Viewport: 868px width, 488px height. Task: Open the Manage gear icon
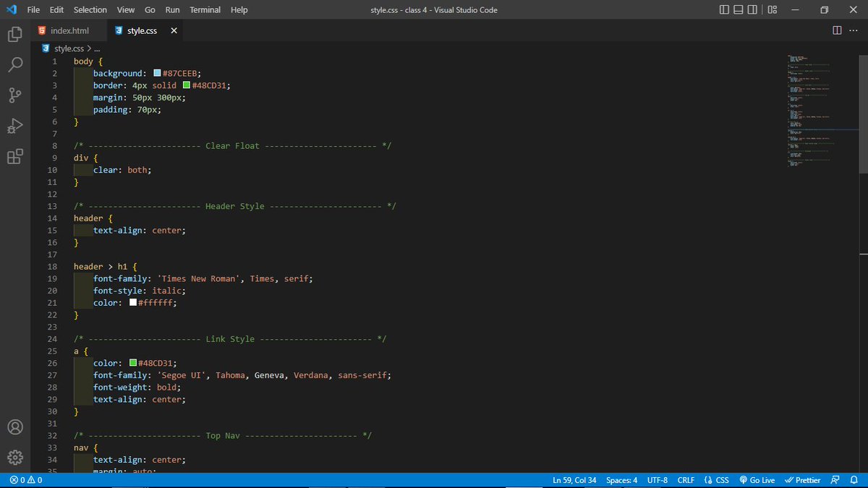tap(15, 457)
